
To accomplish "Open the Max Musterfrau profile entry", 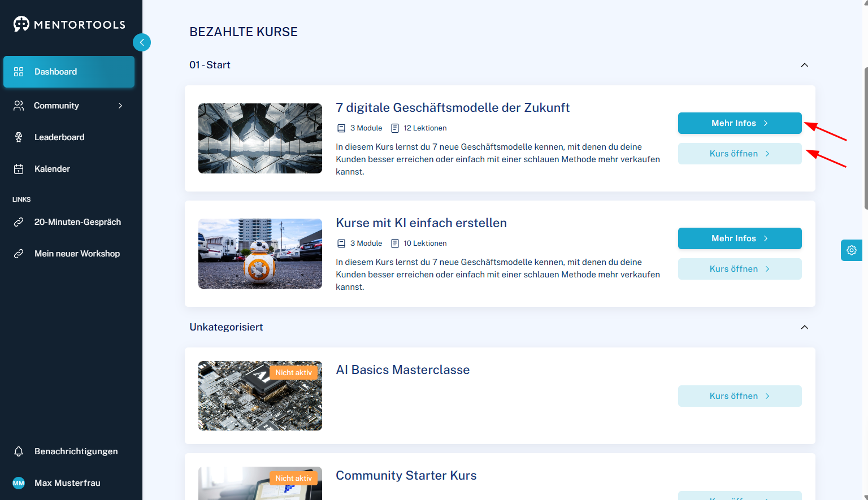I will click(69, 483).
